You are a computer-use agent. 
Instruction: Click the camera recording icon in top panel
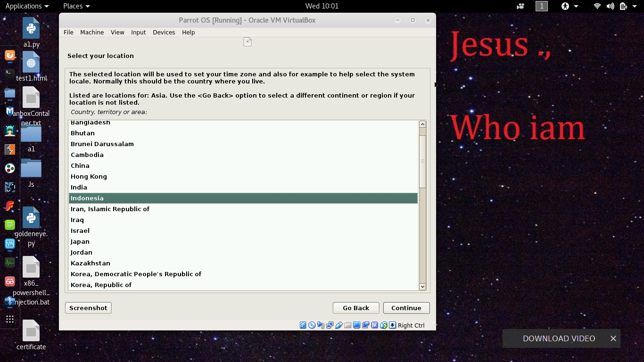[520, 6]
